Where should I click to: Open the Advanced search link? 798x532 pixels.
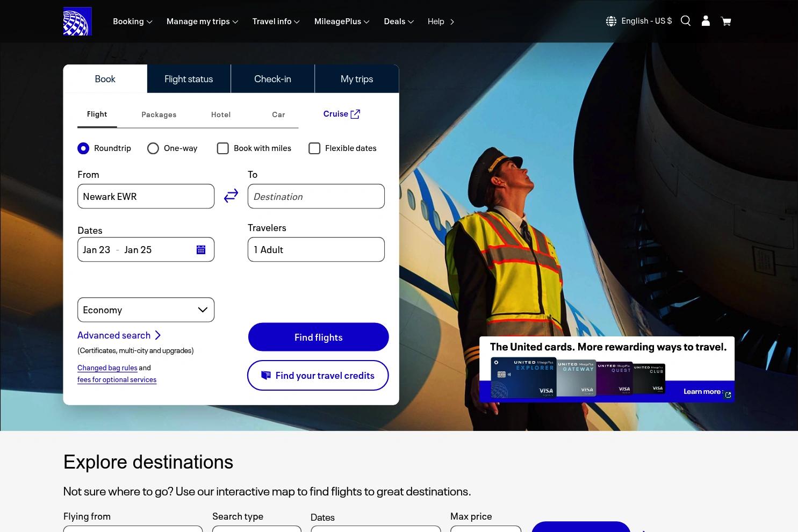tap(119, 335)
